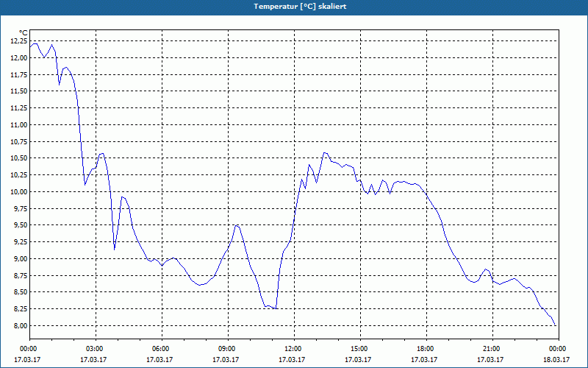Click the 8,25 y-axis value

pyautogui.click(x=21, y=309)
